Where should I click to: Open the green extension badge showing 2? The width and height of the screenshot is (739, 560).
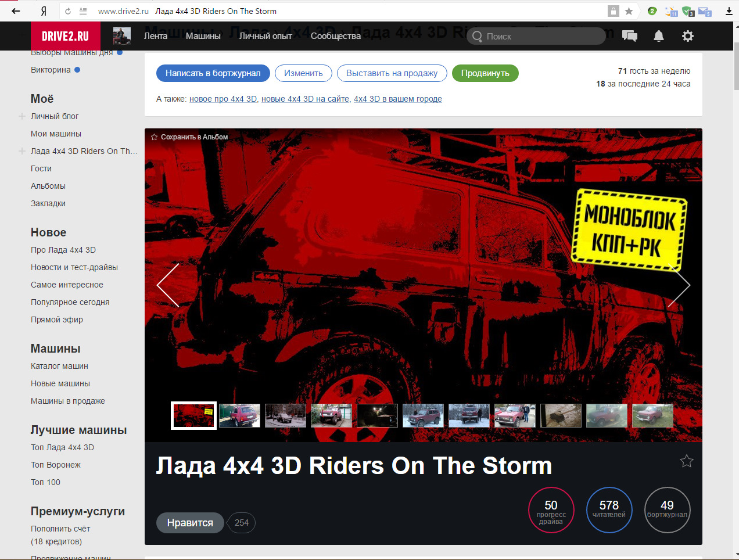tap(652, 11)
